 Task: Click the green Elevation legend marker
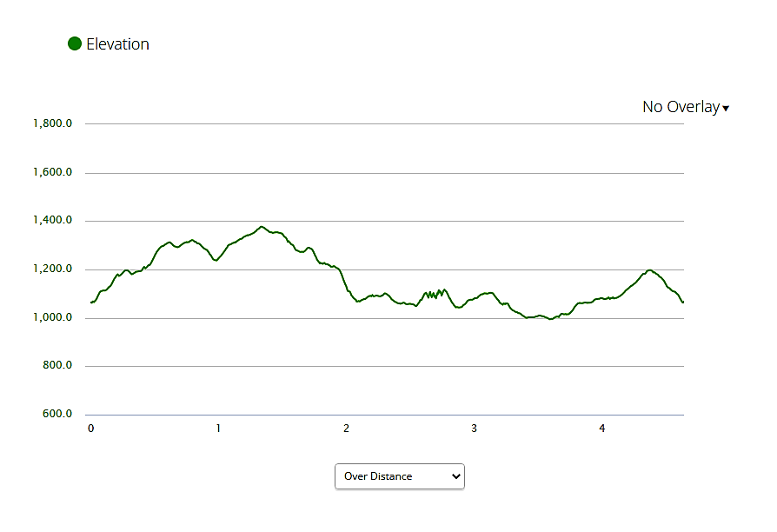[x=74, y=43]
